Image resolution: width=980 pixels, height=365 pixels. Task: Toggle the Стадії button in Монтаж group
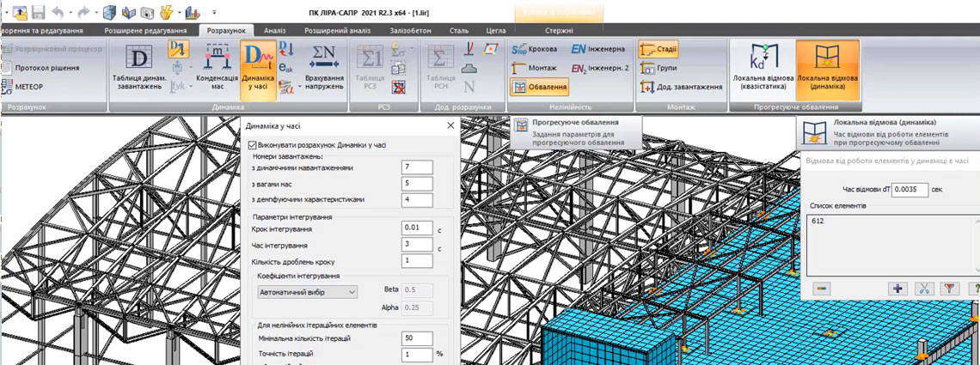660,49
